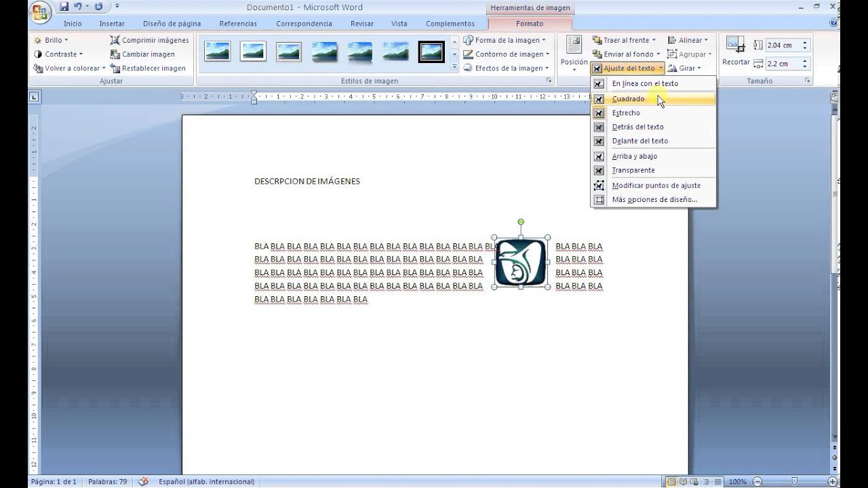The image size is (868, 488).
Task: Open the Tamaño dialog launcher
Action: tap(808, 81)
